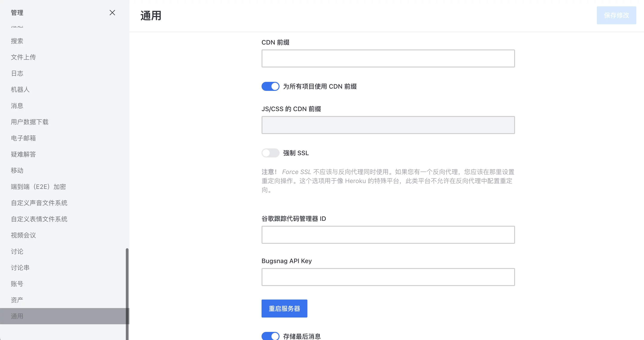The width and height of the screenshot is (644, 340).
Task: Click the JS/CSS 的 CDN 前缀 field
Action: 388,125
